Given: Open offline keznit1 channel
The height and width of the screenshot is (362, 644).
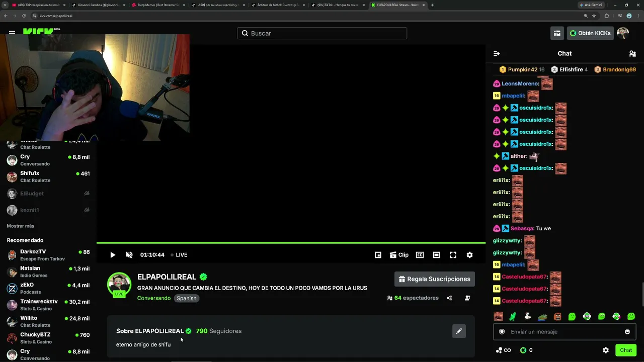Looking at the screenshot, I should [x=48, y=210].
